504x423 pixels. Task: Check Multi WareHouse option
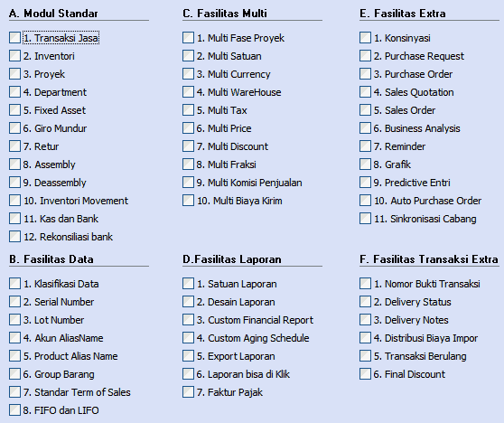[189, 91]
